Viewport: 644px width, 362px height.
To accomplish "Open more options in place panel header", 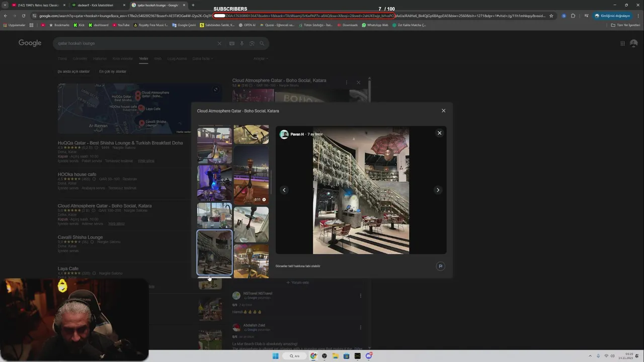I will click(346, 82).
